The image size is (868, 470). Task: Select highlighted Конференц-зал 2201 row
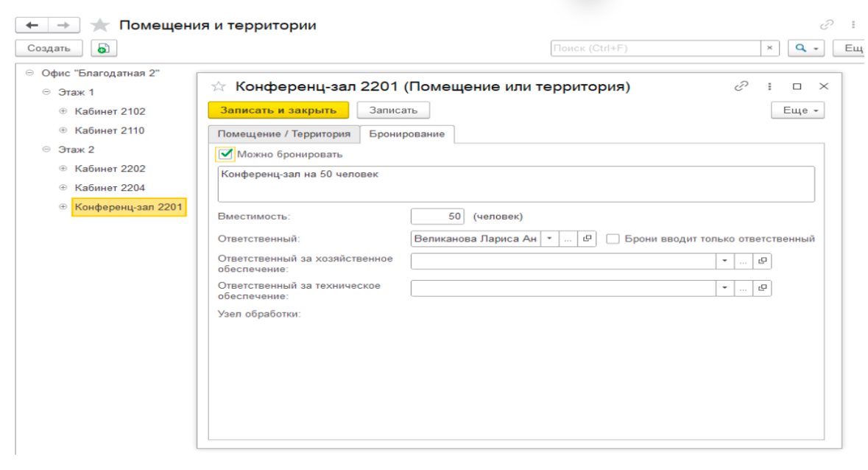[x=128, y=207]
